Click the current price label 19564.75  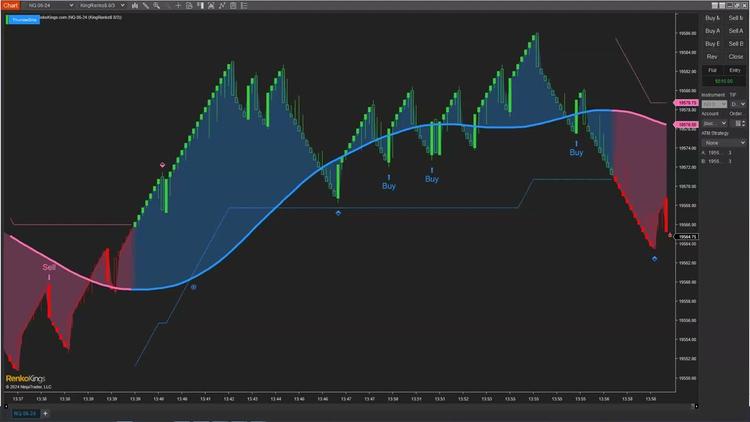click(687, 237)
